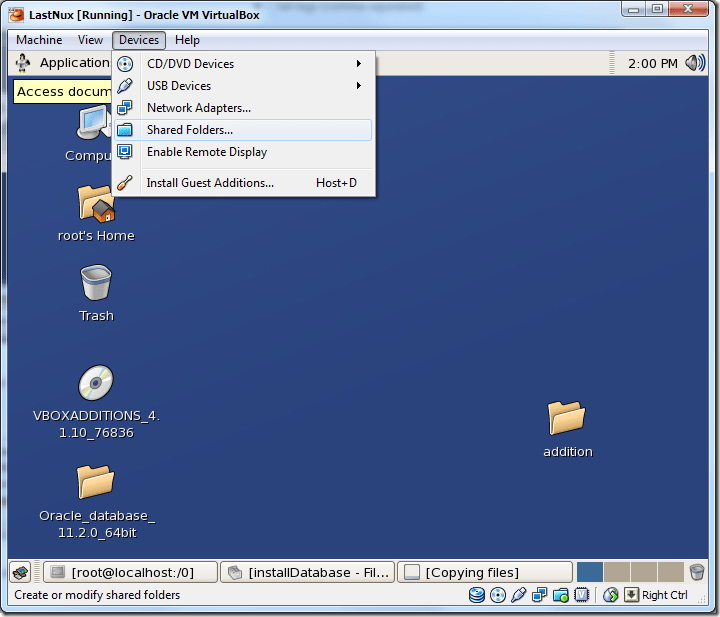
Task: Click the hard disk activity status icon
Action: coord(478,595)
